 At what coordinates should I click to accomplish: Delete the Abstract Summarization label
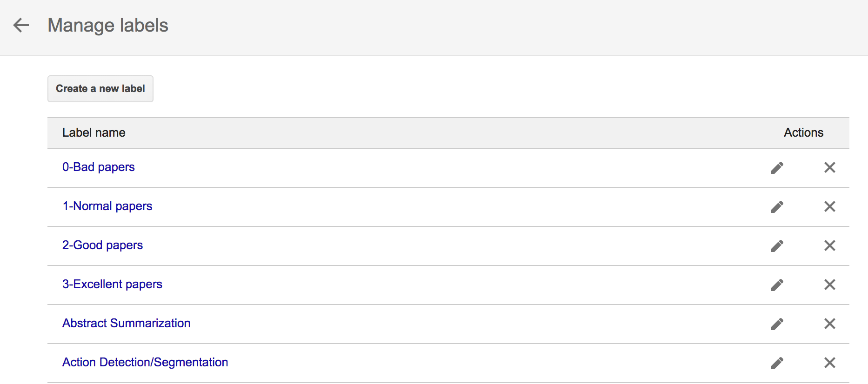pyautogui.click(x=830, y=324)
